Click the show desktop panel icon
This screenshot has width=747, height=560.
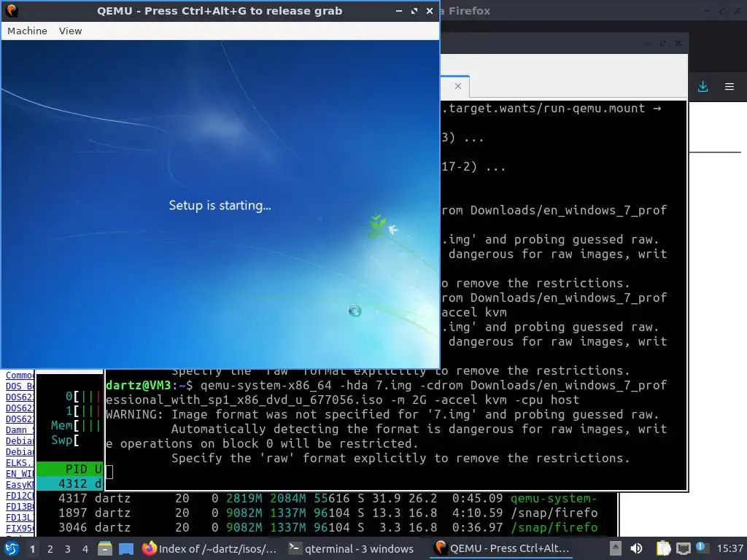[125, 548]
